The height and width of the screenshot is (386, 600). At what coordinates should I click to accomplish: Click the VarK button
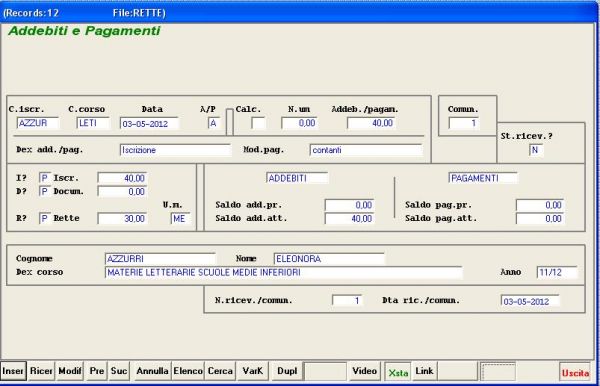coord(253,371)
